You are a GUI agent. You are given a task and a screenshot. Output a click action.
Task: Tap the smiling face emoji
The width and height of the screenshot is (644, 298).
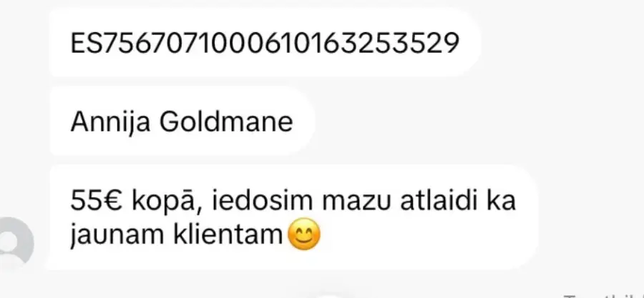pyautogui.click(x=304, y=235)
